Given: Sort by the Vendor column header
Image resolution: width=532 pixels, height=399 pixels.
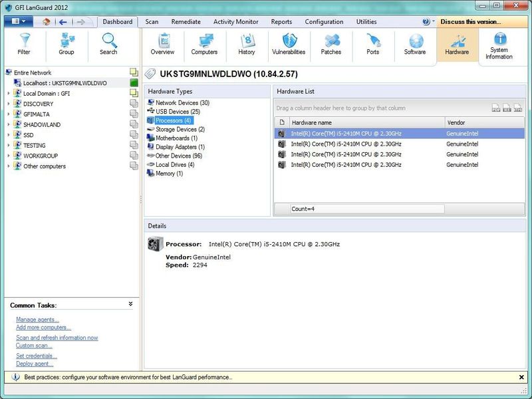Looking at the screenshot, I should [484, 122].
